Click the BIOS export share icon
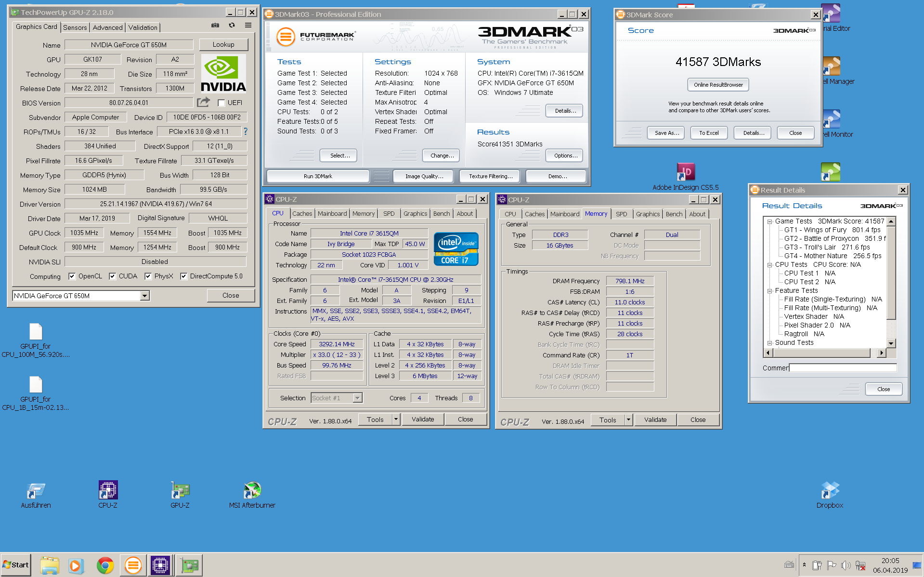The image size is (924, 577). pyautogui.click(x=204, y=102)
